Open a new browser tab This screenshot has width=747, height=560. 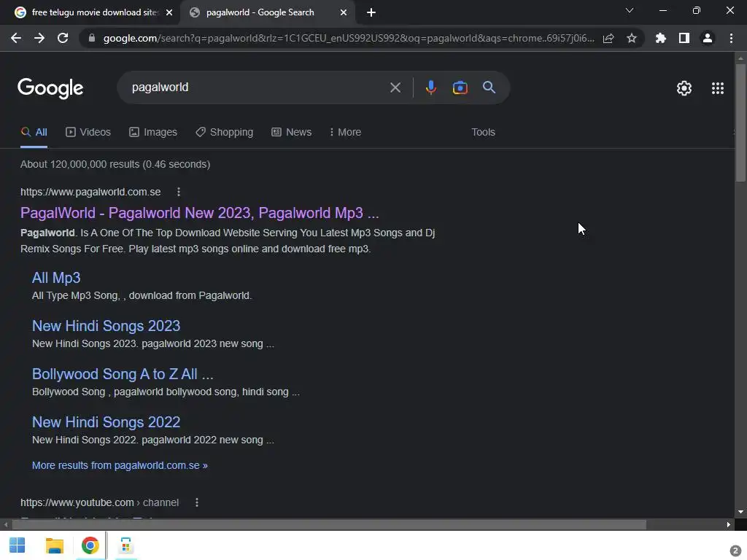tap(371, 13)
